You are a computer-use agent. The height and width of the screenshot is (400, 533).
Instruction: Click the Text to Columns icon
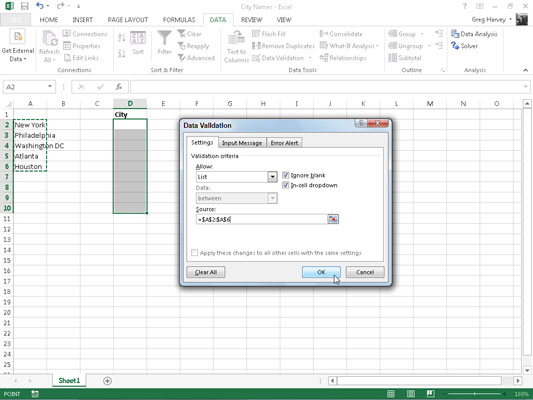(x=236, y=47)
